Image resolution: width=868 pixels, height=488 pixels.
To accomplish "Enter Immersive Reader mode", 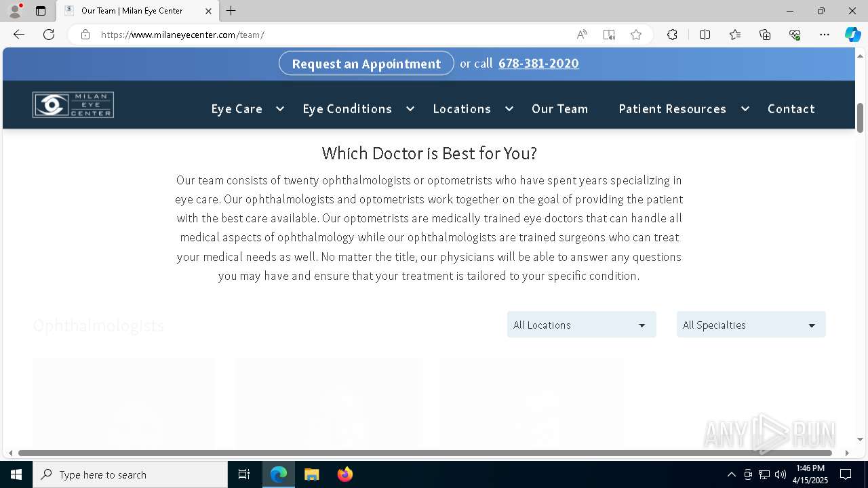I will tap(609, 35).
